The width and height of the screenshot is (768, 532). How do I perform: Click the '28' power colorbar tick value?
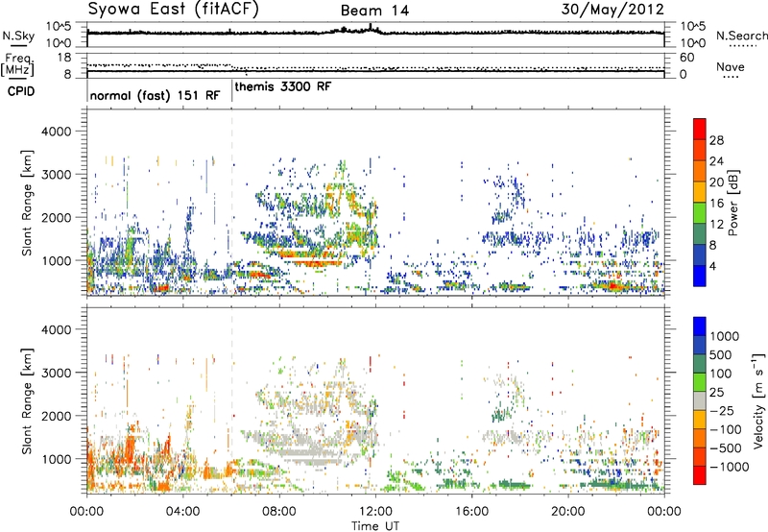716,140
